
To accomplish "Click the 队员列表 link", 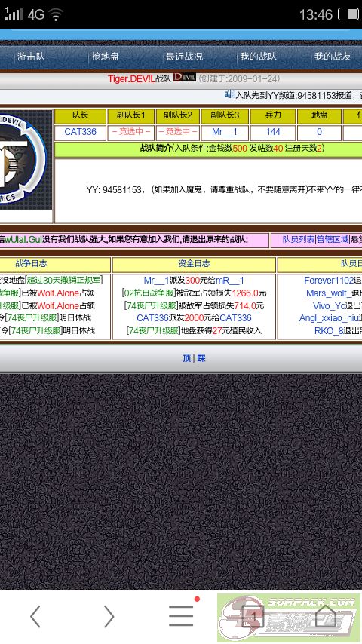I will [299, 239].
